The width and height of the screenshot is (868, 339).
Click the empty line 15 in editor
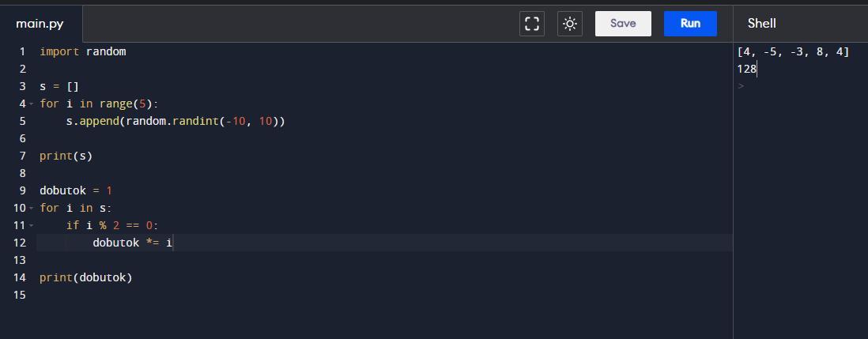point(385,295)
